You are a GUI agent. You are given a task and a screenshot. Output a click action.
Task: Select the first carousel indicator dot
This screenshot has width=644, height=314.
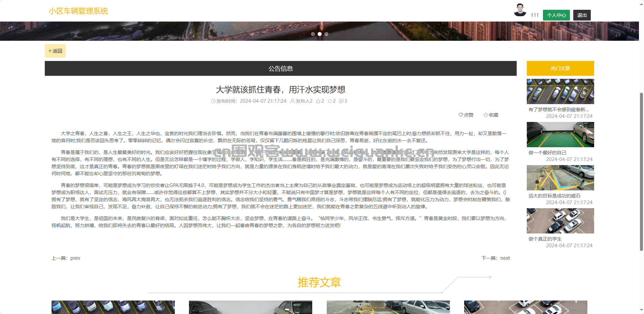pos(313,34)
